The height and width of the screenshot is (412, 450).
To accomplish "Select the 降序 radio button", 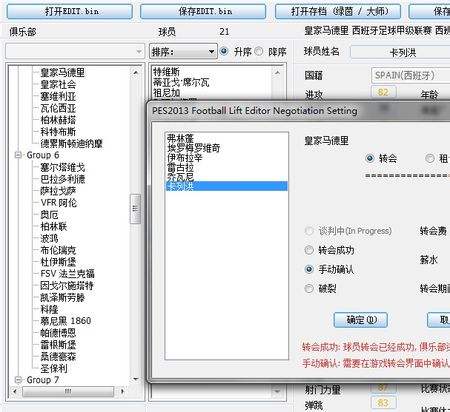I will point(259,51).
